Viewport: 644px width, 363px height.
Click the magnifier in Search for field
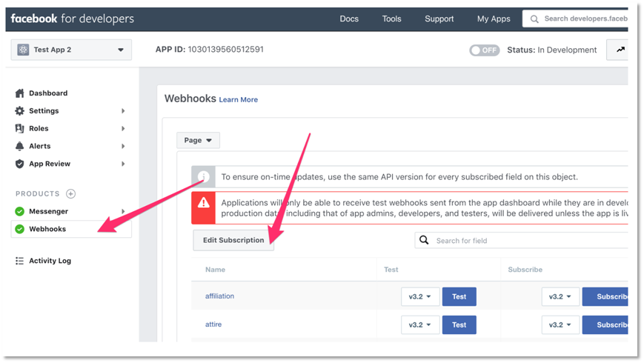pos(424,240)
